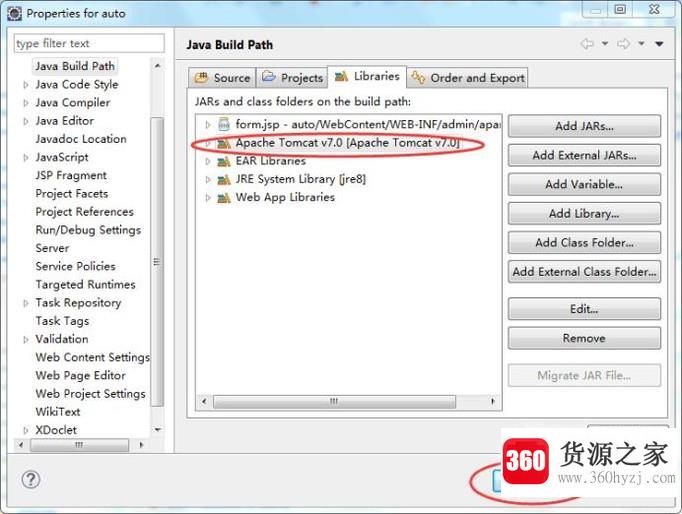This screenshot has width=682, height=514.
Task: Click in the type filter text field
Action: (x=89, y=43)
